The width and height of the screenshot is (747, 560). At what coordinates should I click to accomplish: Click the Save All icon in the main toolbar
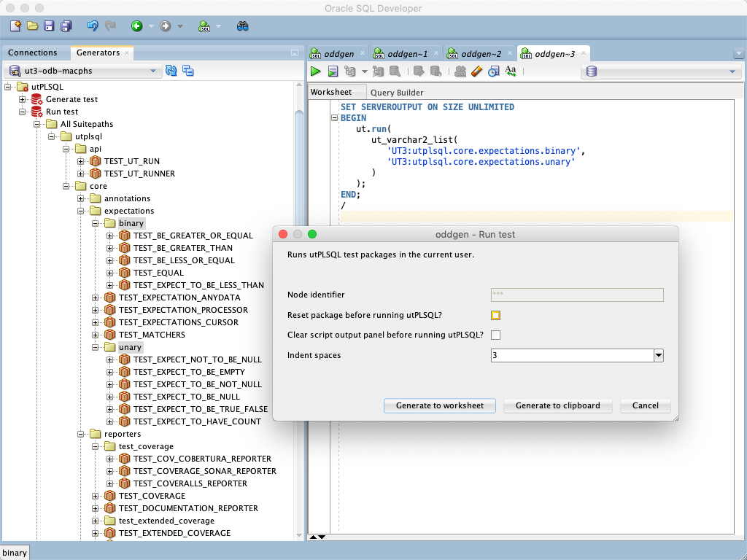(x=66, y=26)
